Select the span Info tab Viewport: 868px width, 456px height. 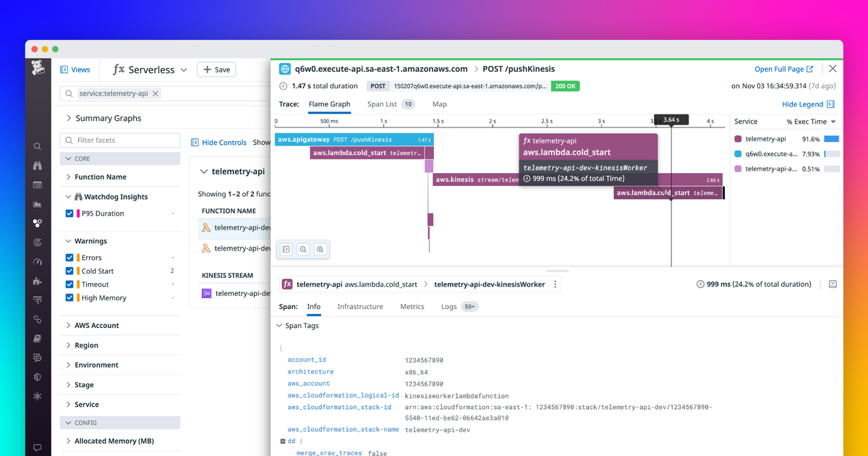pos(314,307)
